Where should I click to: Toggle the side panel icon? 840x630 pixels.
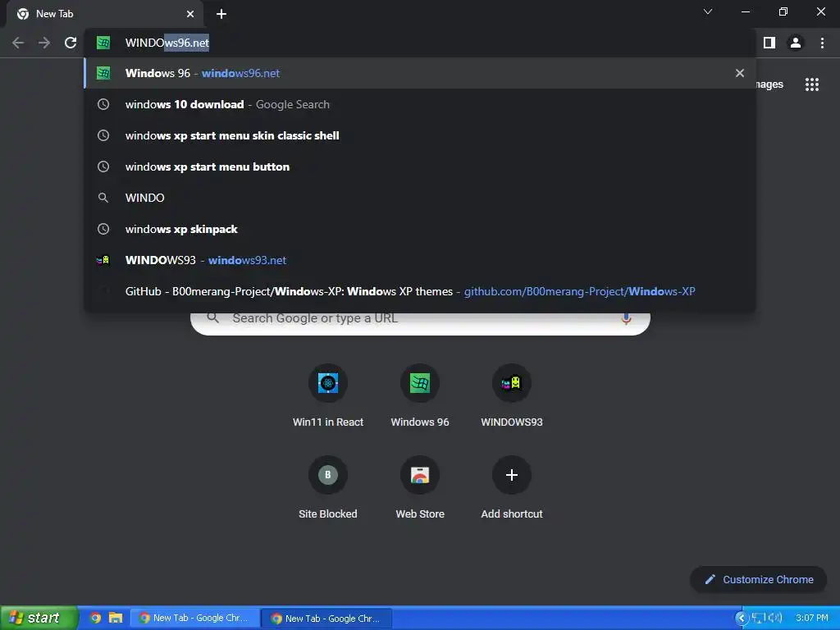[x=769, y=43]
